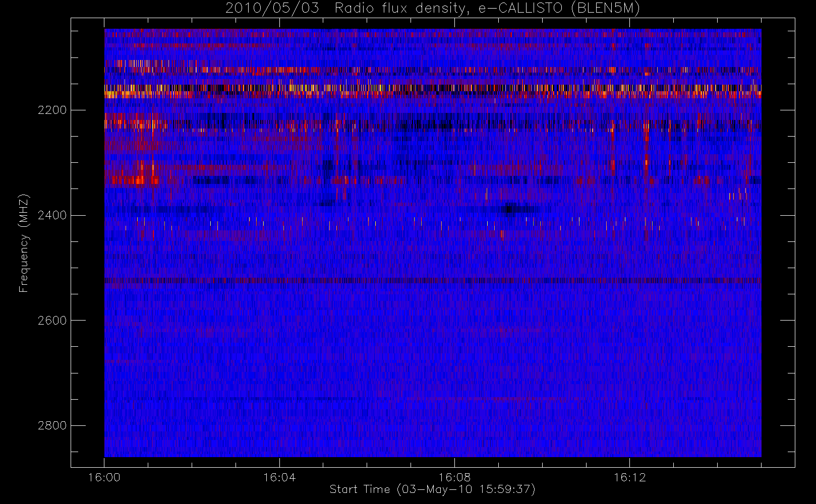Click the 2400 frequency tick label
This screenshot has height=504, width=816.
[x=52, y=215]
